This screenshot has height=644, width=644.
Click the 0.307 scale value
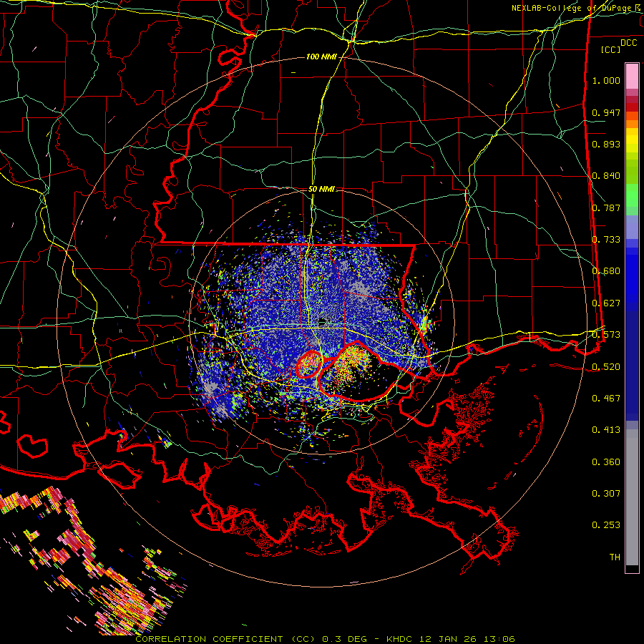(606, 494)
